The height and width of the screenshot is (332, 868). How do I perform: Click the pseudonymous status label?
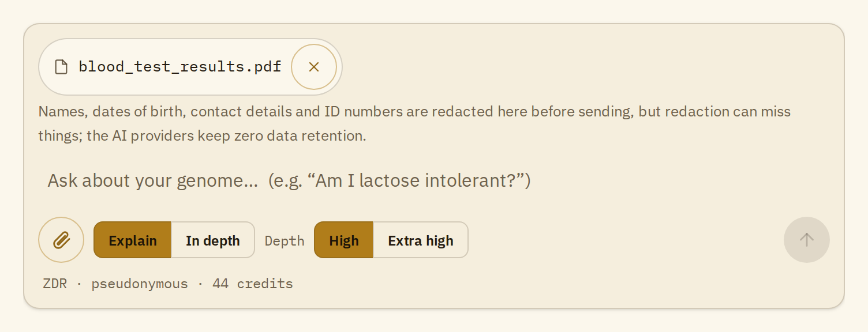(140, 284)
